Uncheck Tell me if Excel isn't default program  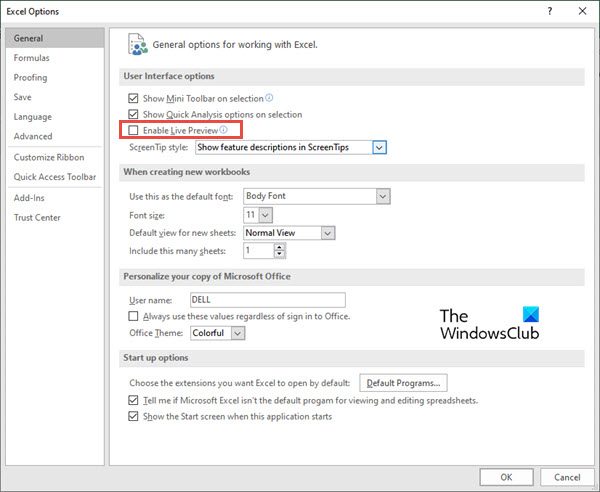tap(133, 400)
